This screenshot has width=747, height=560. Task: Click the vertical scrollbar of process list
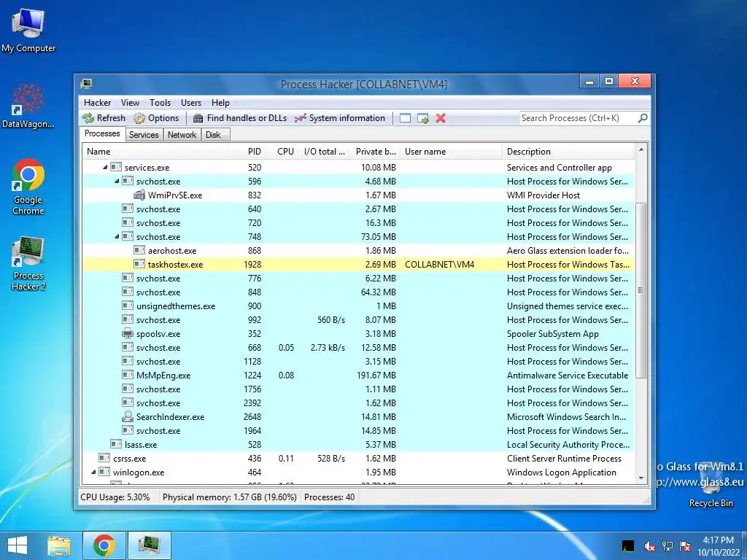click(641, 290)
